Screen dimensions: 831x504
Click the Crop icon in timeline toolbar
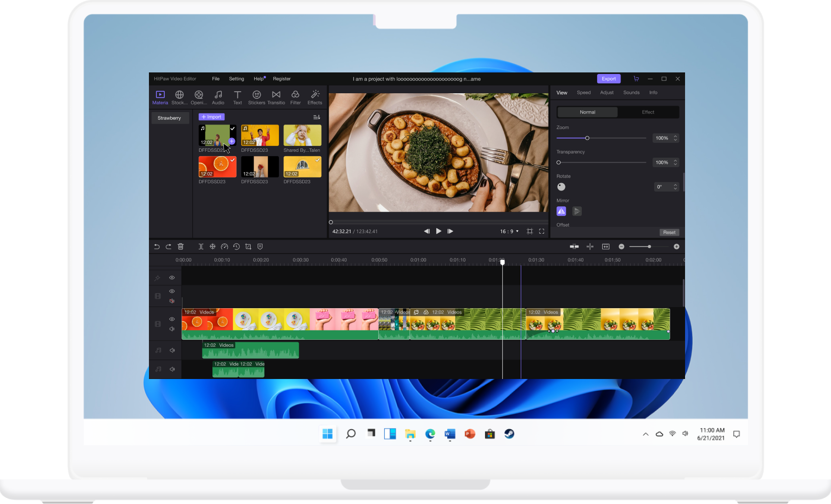pyautogui.click(x=248, y=247)
